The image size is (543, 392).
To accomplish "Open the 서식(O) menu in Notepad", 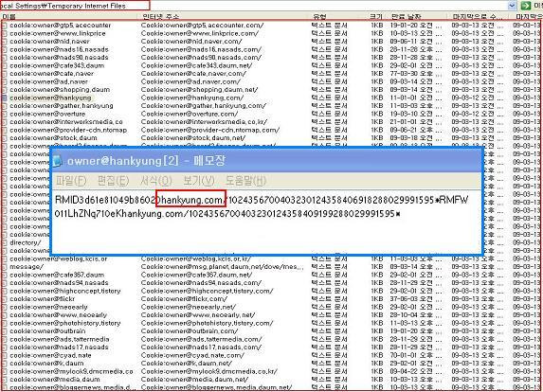I will click(x=155, y=181).
